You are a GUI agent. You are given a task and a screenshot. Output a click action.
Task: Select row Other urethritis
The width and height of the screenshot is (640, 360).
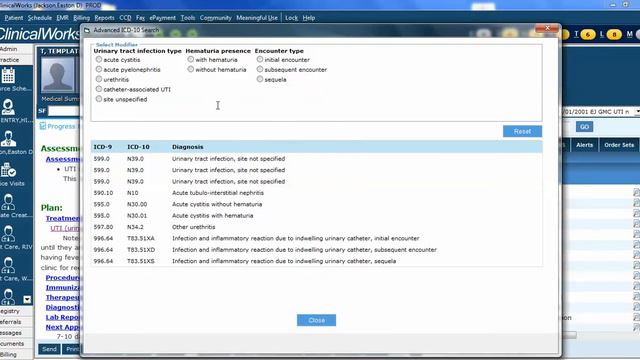tap(317, 227)
